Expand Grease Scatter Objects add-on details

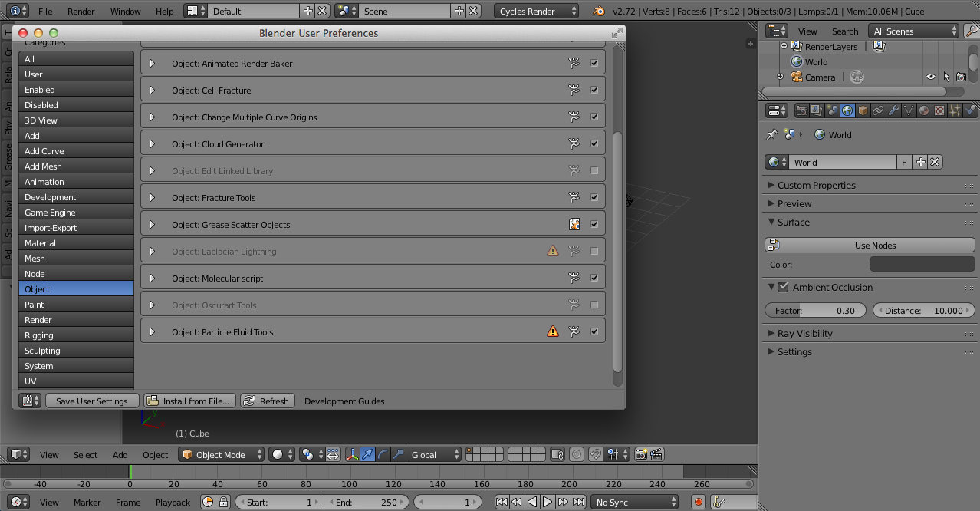click(x=152, y=224)
